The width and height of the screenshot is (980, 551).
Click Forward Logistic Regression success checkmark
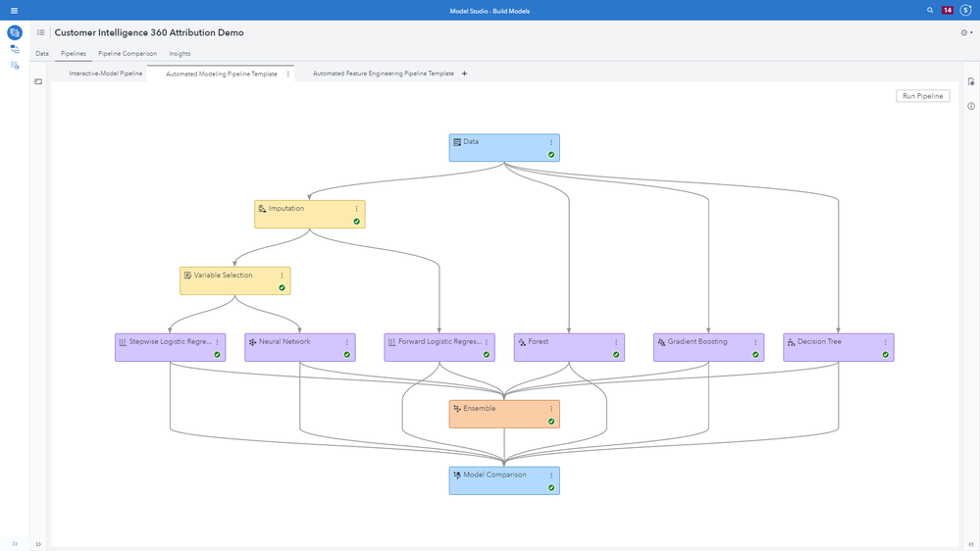(x=487, y=355)
